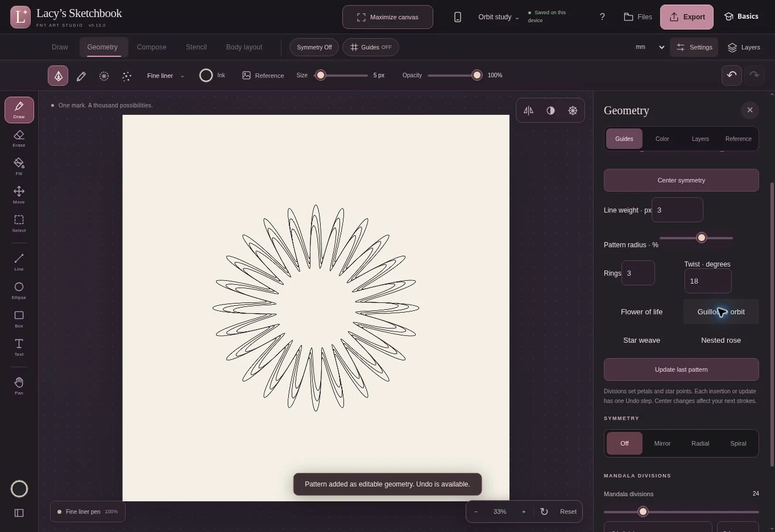Toggle Guides OFF button
The width and height of the screenshot is (775, 532).
[371, 47]
